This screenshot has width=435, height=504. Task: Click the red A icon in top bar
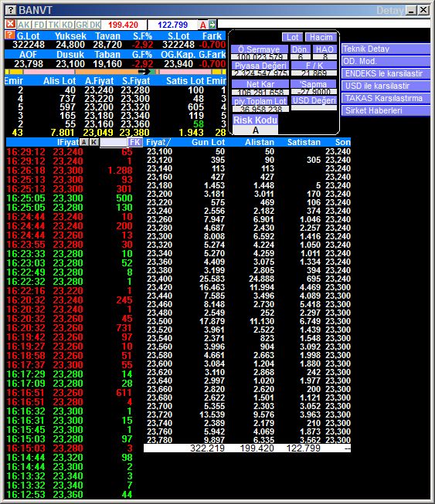click(x=202, y=25)
